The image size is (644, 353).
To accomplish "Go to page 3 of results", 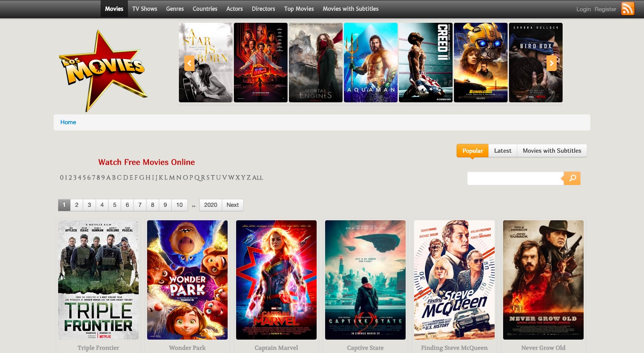I will click(x=89, y=205).
